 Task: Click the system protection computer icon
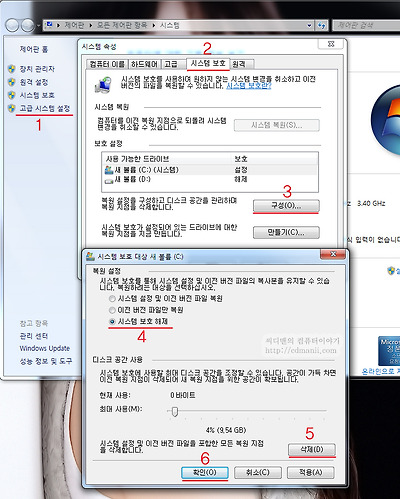point(103,84)
